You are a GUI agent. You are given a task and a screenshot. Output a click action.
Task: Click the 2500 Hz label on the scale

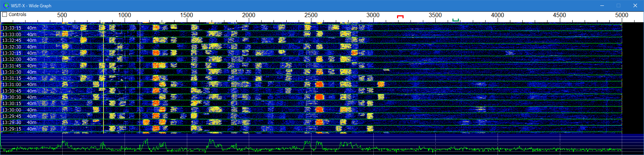(x=311, y=15)
